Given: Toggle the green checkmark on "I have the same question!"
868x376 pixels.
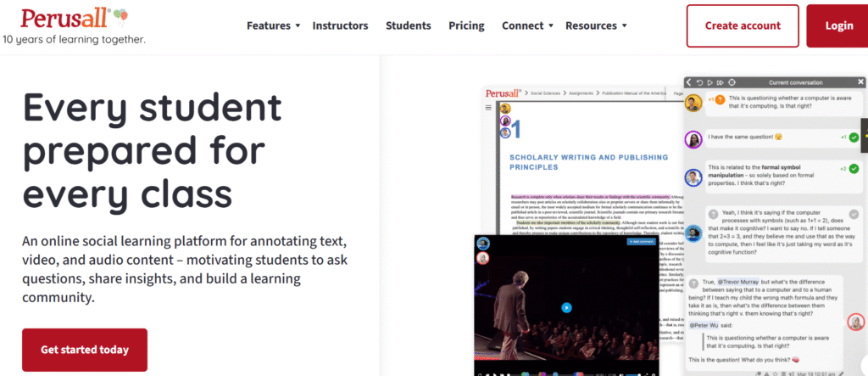Looking at the screenshot, I should point(854,137).
